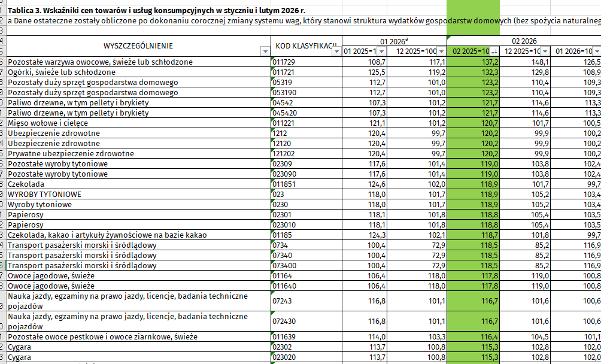
Task: Select code cell 053190
Action: click(306, 92)
